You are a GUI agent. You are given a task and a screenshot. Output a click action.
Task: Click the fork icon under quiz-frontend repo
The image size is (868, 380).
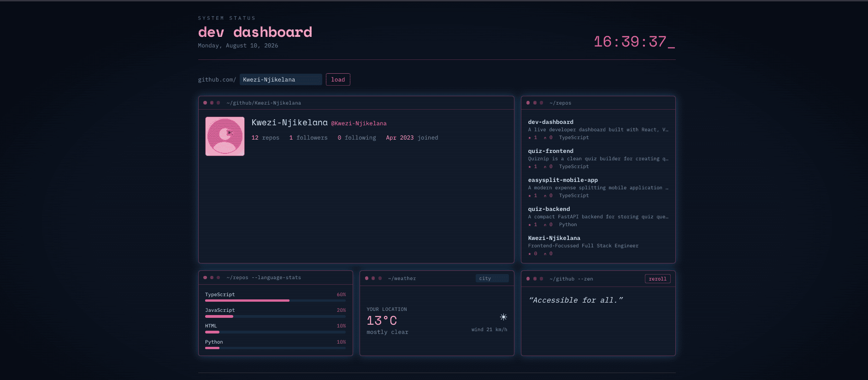point(545,167)
